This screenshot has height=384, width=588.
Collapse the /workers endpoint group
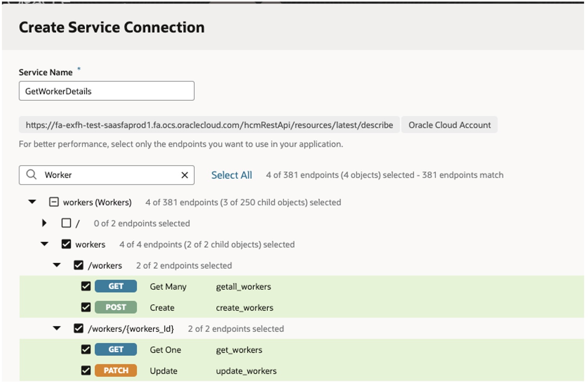click(x=57, y=265)
